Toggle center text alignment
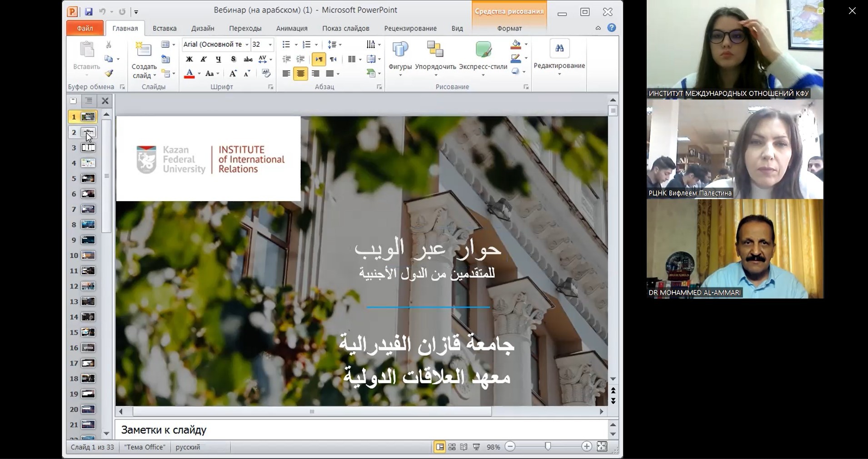 click(x=300, y=74)
